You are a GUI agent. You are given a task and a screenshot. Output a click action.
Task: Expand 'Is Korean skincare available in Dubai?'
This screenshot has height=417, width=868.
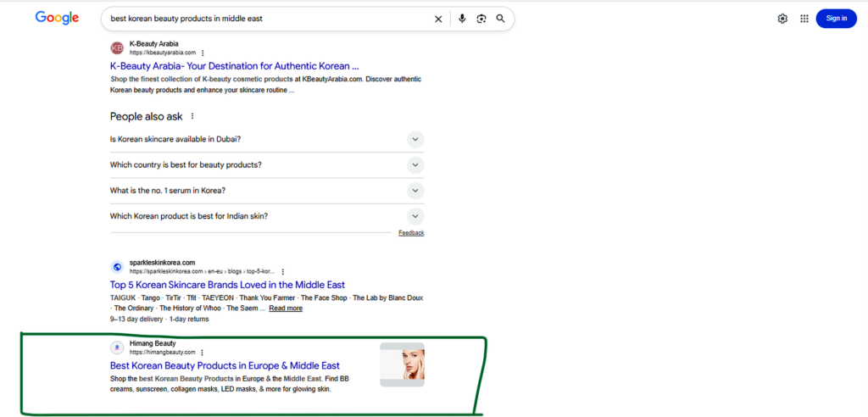pyautogui.click(x=267, y=139)
